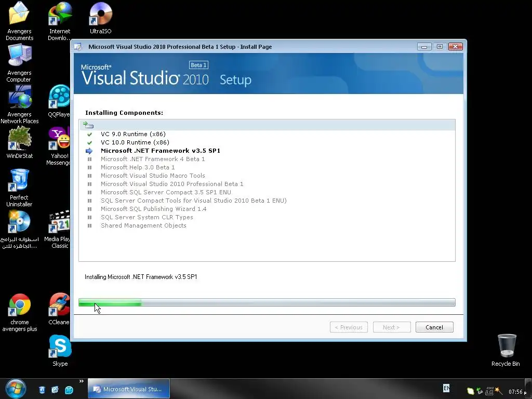Open Internet Download Manager desktop icon
Image resolution: width=532 pixels, height=399 pixels.
point(60,14)
